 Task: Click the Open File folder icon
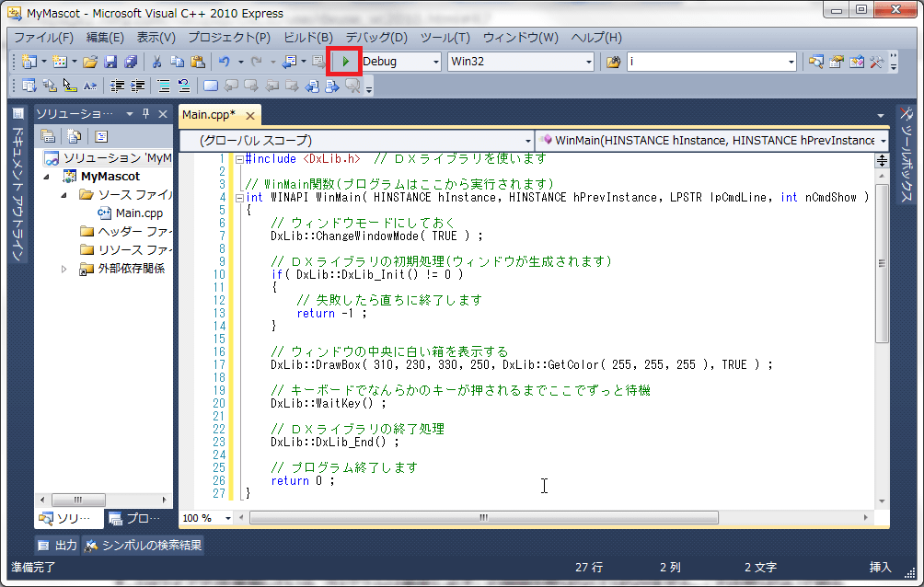tap(90, 62)
